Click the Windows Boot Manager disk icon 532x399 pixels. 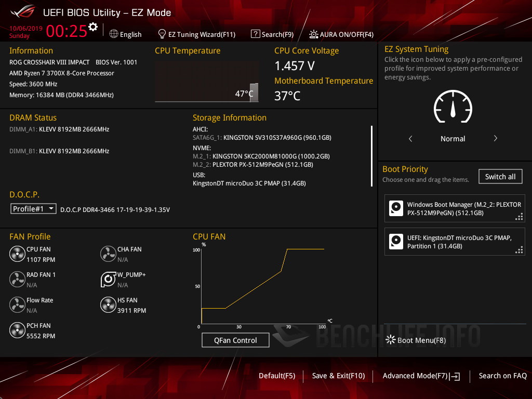pos(396,208)
